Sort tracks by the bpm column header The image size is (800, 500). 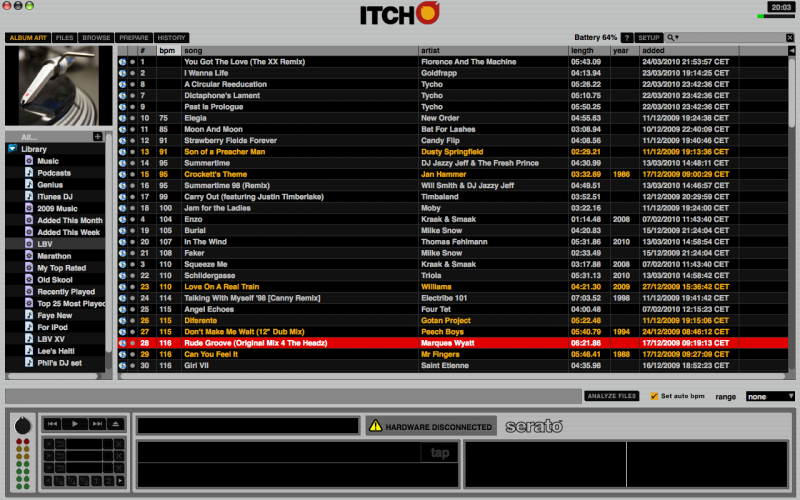click(x=168, y=51)
